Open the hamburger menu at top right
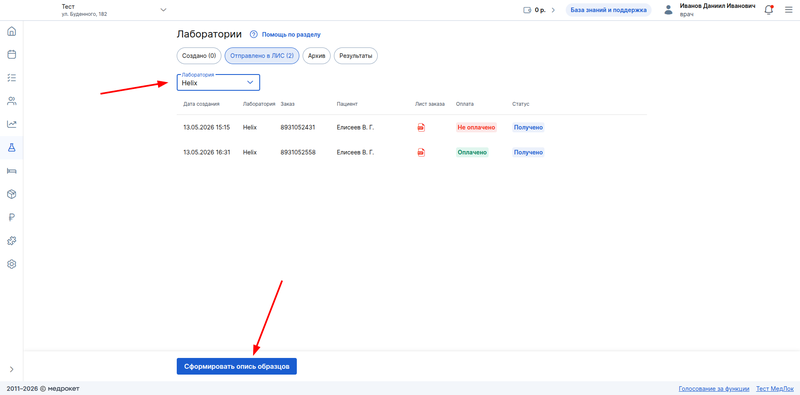The width and height of the screenshot is (800, 395). point(788,10)
